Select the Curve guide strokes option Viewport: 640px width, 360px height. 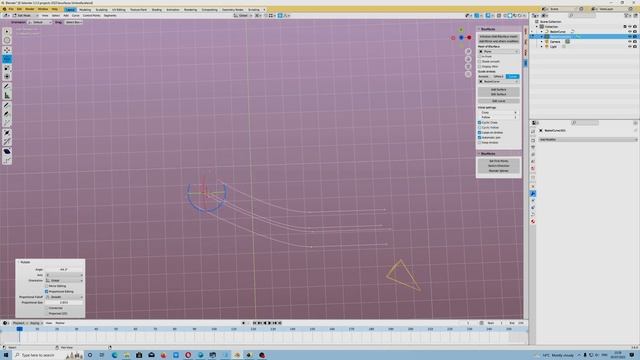pyautogui.click(x=513, y=76)
